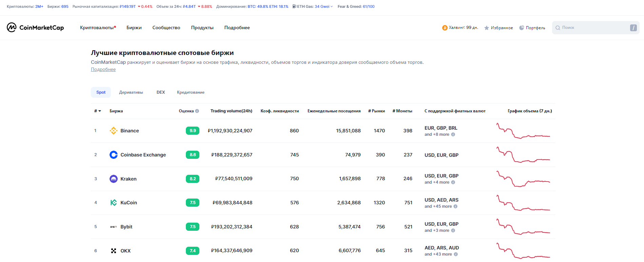Click Coinbase weekly visits 74,979
The image size is (644, 262).
[x=353, y=155]
